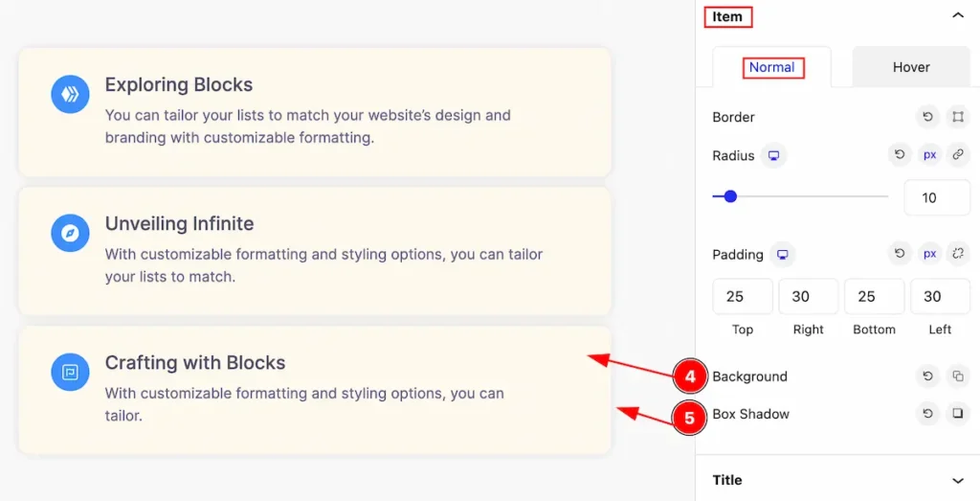
Task: Click the Radius slider handle
Action: [x=730, y=196]
